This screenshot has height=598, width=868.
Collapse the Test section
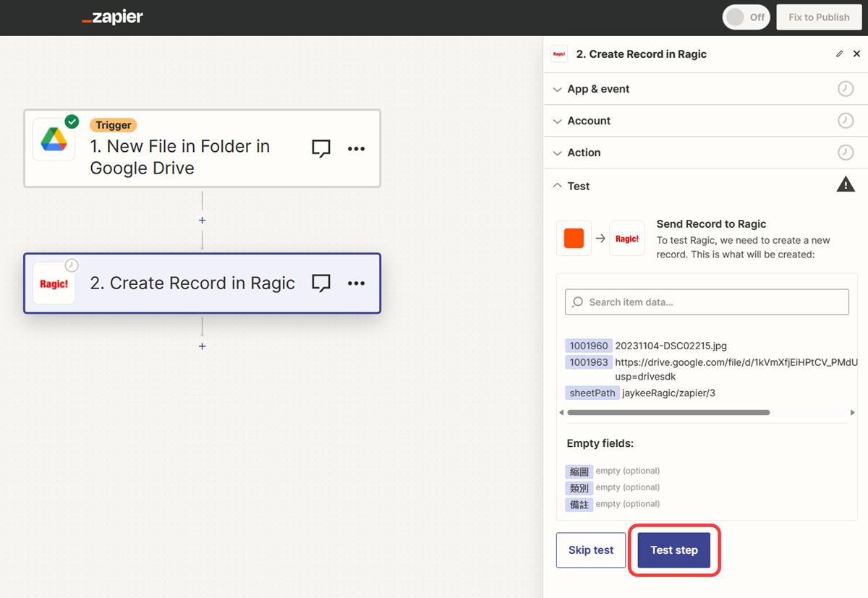pos(578,186)
